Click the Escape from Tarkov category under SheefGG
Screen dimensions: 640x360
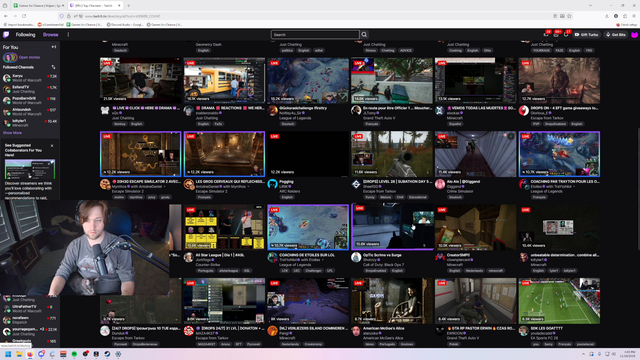point(377,191)
